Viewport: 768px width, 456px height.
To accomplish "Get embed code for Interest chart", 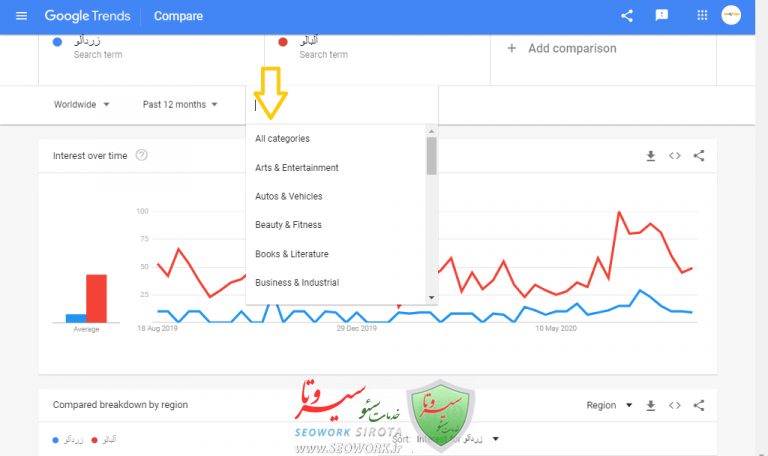I will (675, 156).
